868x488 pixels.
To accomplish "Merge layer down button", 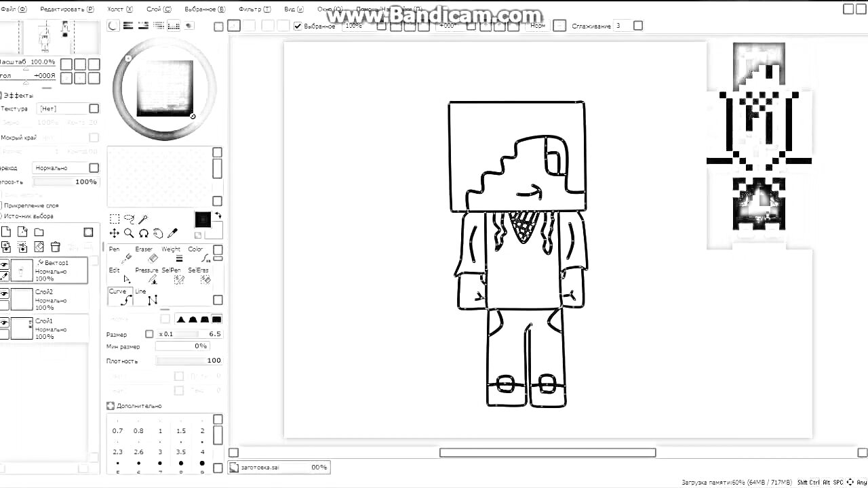I will click(x=22, y=247).
